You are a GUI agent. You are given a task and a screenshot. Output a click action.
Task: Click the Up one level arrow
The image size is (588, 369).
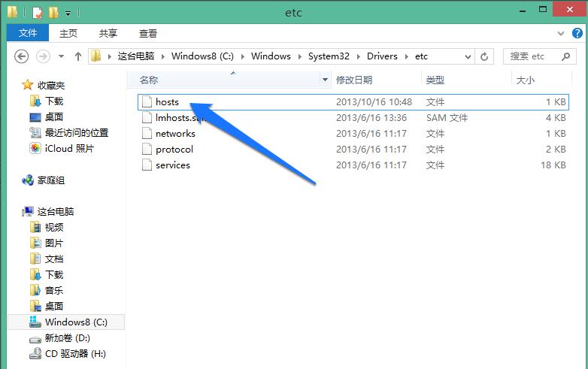[78, 56]
